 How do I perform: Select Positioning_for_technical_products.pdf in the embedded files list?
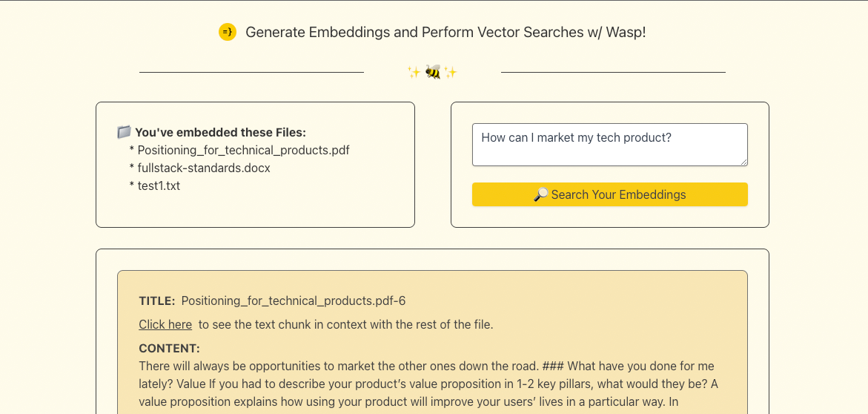coord(243,150)
